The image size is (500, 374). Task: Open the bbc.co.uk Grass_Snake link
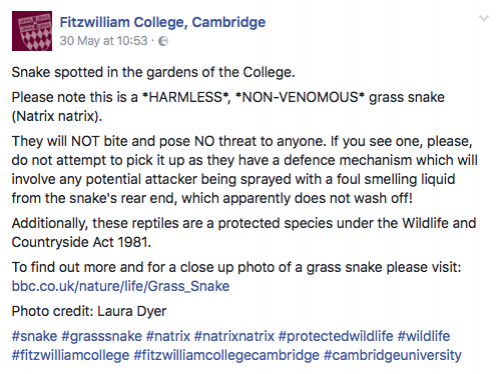point(121,286)
